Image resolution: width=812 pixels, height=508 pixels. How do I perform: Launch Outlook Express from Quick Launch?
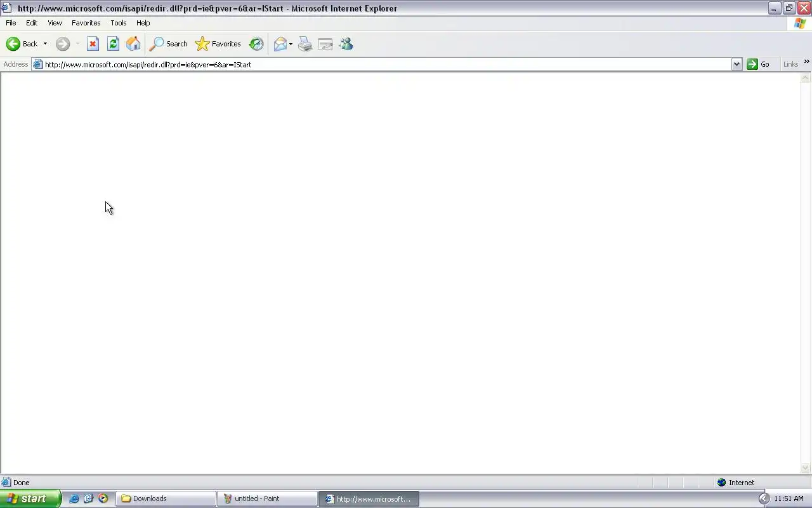[x=89, y=498]
